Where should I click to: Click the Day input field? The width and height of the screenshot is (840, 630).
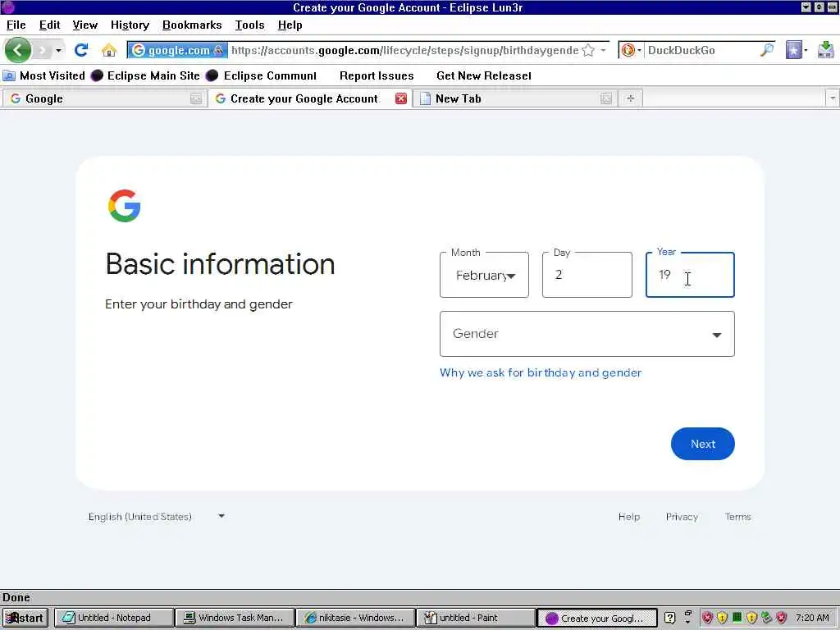coord(587,275)
